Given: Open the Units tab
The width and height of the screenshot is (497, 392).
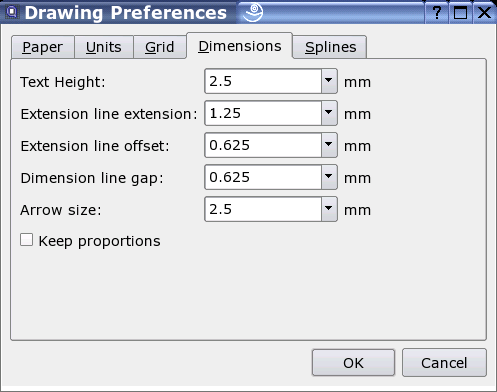Looking at the screenshot, I should (x=104, y=47).
